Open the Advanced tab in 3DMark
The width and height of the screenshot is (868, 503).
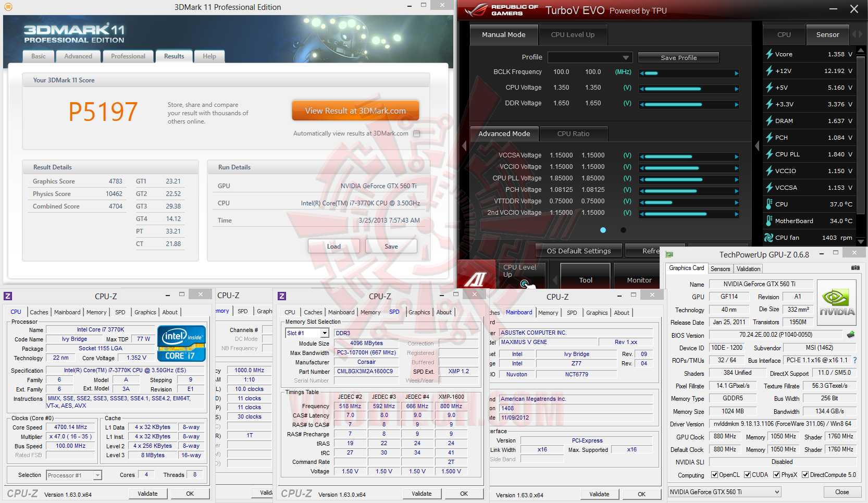(x=78, y=56)
